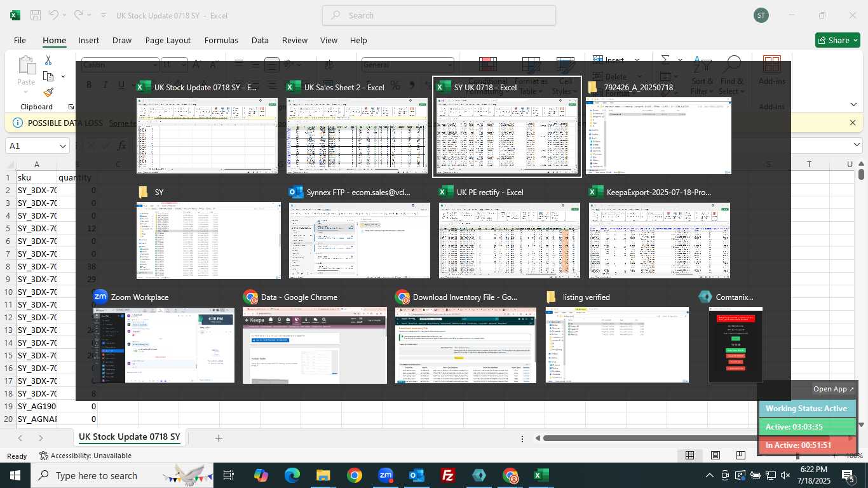
Task: Open the ST account avatar
Action: point(761,15)
